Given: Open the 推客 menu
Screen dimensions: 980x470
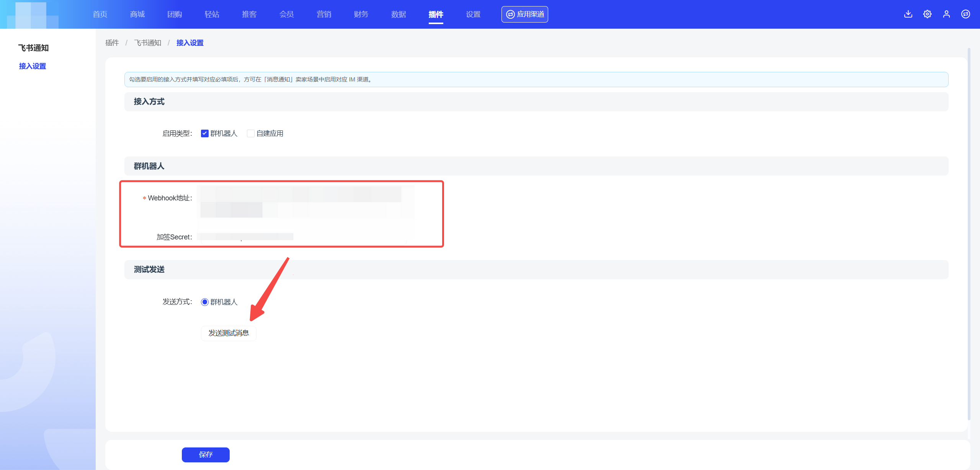Looking at the screenshot, I should click(249, 14).
